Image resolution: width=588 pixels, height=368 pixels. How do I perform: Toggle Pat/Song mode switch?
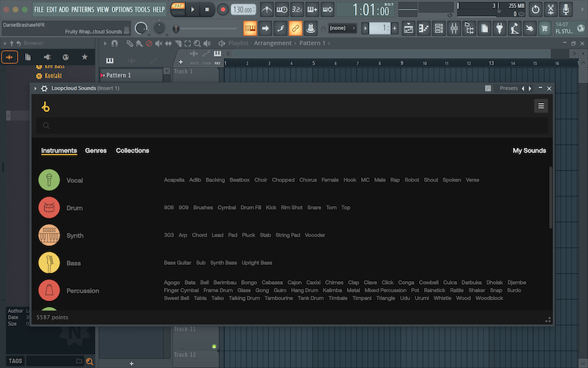coord(178,9)
